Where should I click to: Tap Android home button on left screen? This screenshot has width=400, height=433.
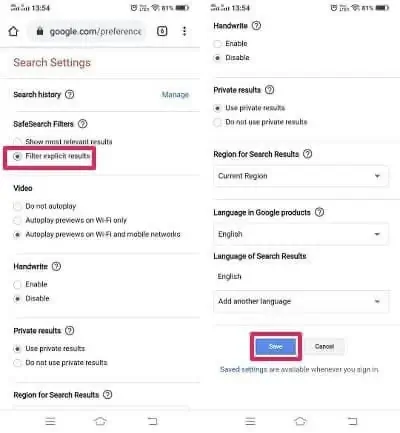click(x=100, y=421)
